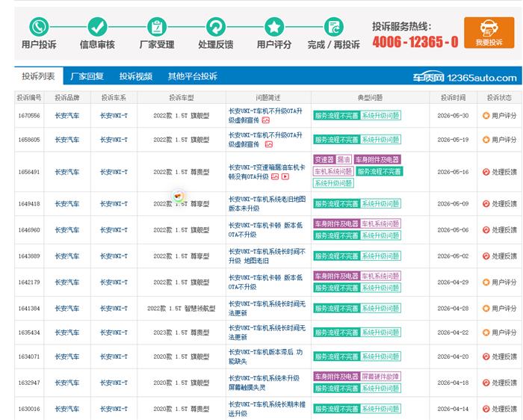
Task: Play video icon in complaint 1656491
Action: pyautogui.click(x=285, y=177)
